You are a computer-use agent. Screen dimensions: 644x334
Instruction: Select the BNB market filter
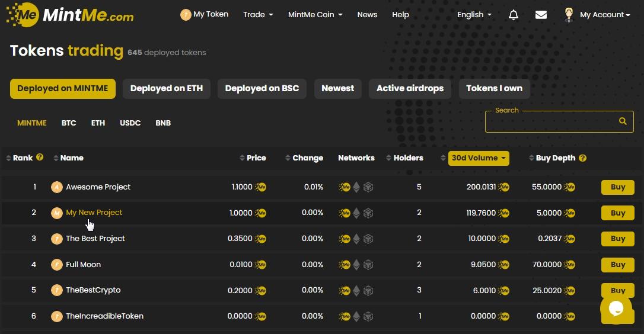pos(163,123)
